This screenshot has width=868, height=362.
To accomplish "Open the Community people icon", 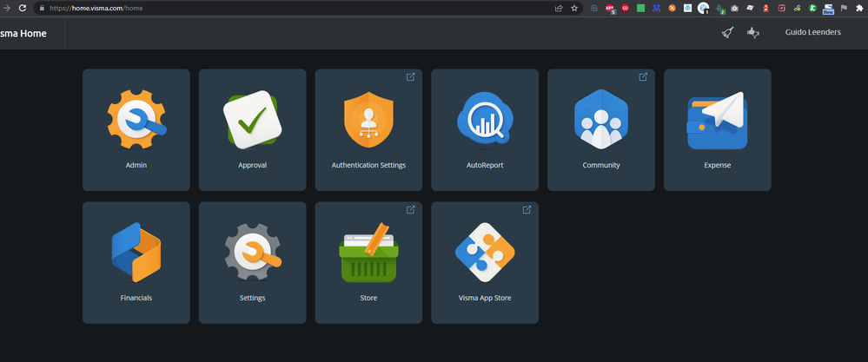I will pos(601,120).
